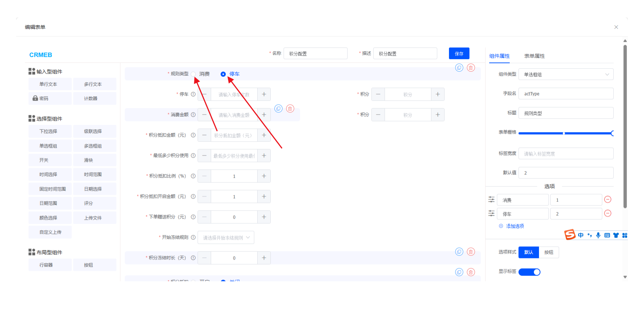The image size is (644, 321).
Task: Click the 字段名 field containing actType
Action: point(566,94)
